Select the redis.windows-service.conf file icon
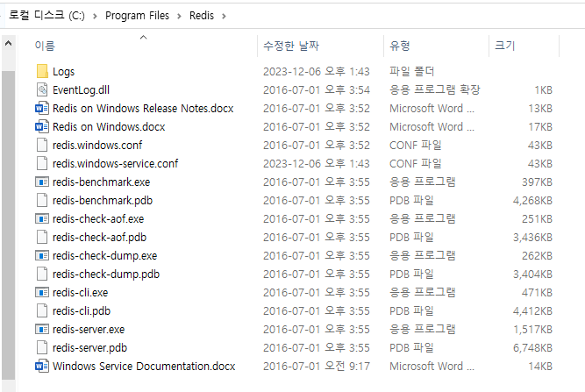This screenshot has height=392, width=585. (x=42, y=163)
